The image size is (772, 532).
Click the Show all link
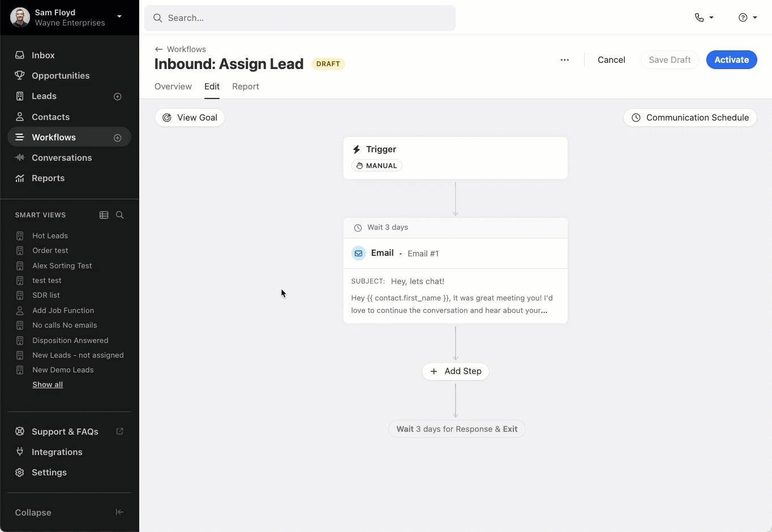48,384
